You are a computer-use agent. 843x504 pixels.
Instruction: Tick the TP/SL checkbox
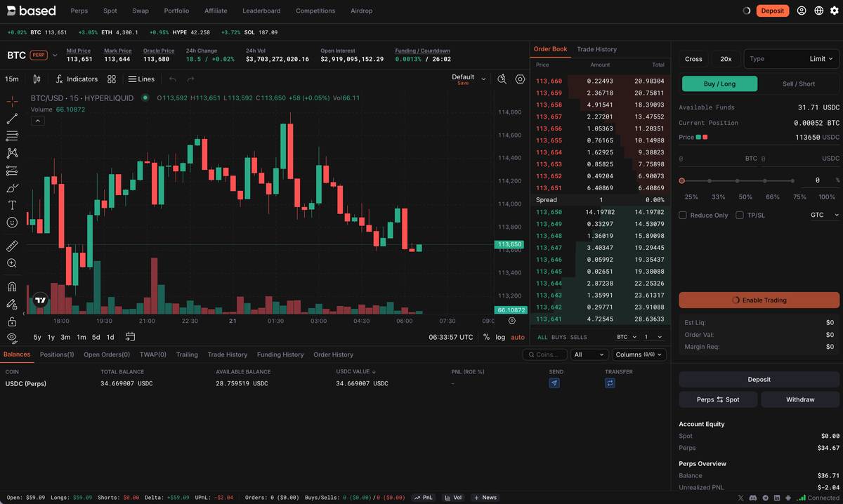point(740,215)
